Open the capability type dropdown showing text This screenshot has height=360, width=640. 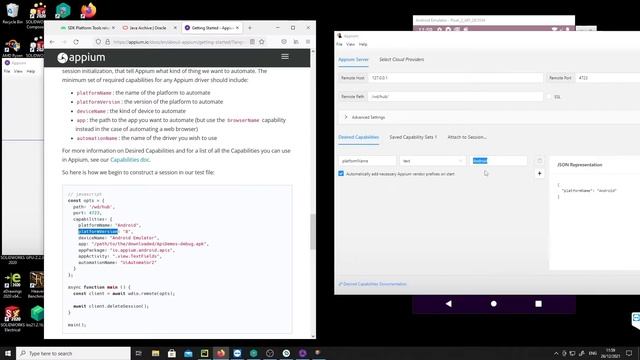pos(433,161)
